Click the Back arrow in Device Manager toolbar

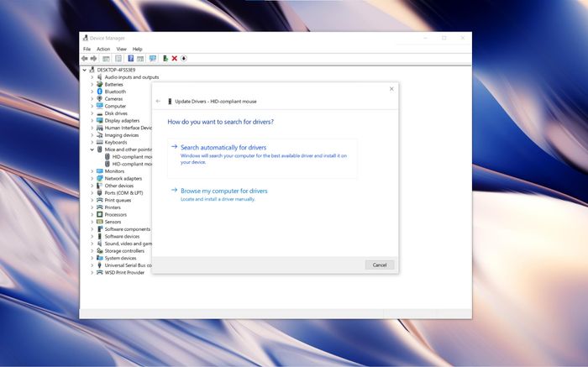coord(85,58)
